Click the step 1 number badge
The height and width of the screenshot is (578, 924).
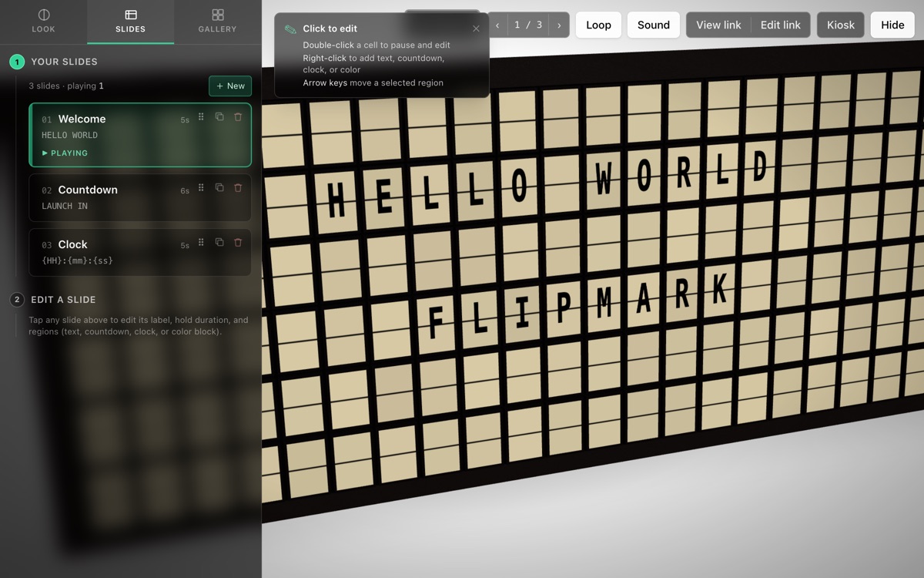[17, 62]
